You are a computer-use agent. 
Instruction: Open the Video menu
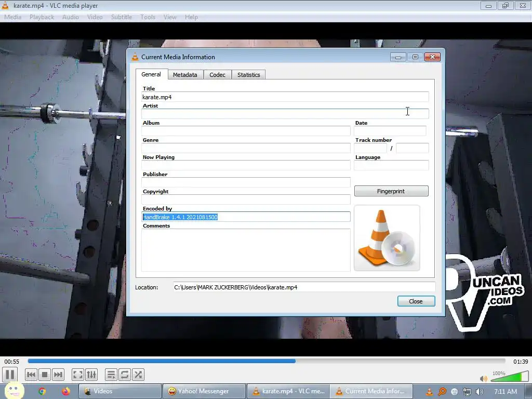(x=95, y=17)
